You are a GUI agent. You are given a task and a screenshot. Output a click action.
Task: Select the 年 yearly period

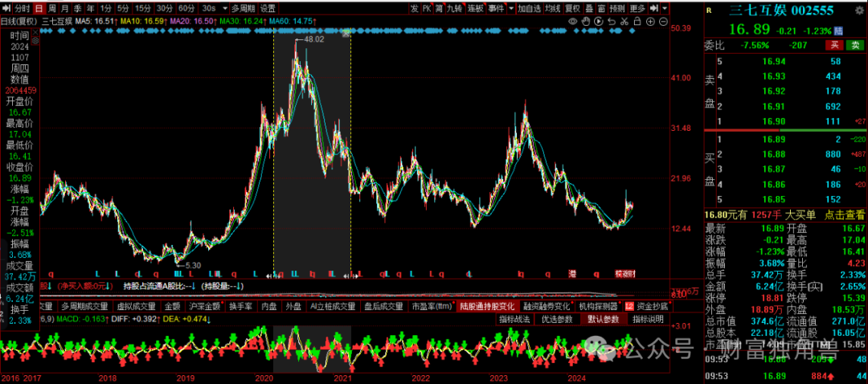[x=91, y=8]
